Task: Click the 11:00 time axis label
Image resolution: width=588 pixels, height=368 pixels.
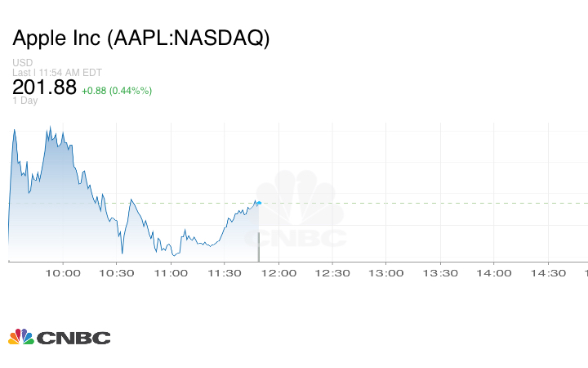Action: click(x=171, y=273)
